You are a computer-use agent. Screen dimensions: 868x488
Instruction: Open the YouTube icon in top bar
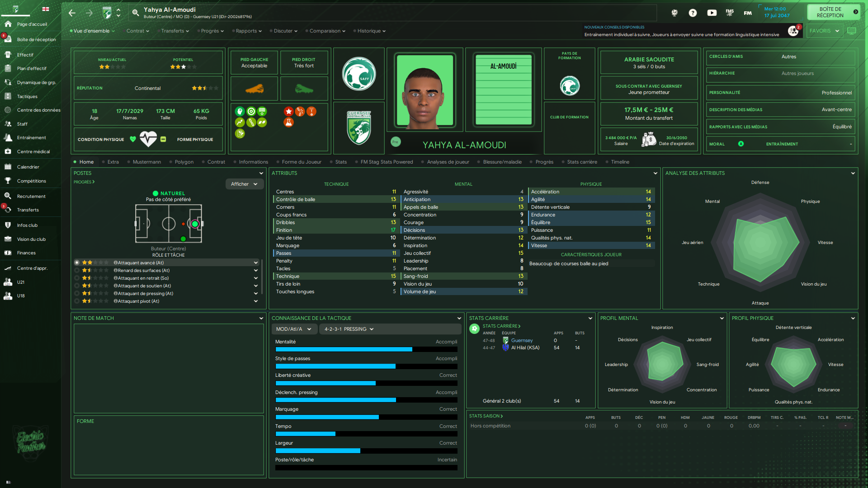[712, 13]
